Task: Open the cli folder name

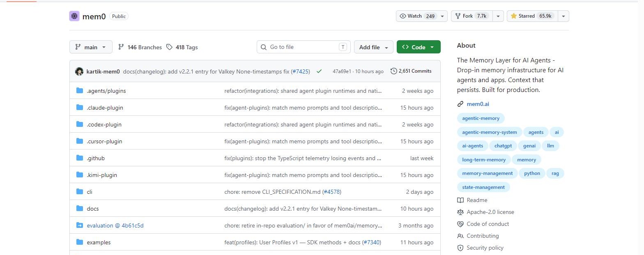Action: [x=90, y=192]
